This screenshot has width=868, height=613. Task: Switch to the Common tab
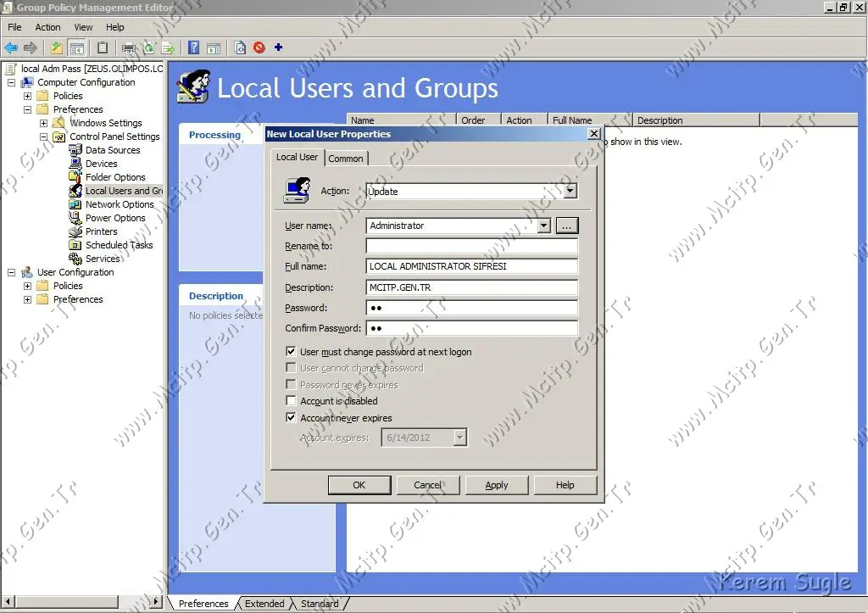point(346,159)
